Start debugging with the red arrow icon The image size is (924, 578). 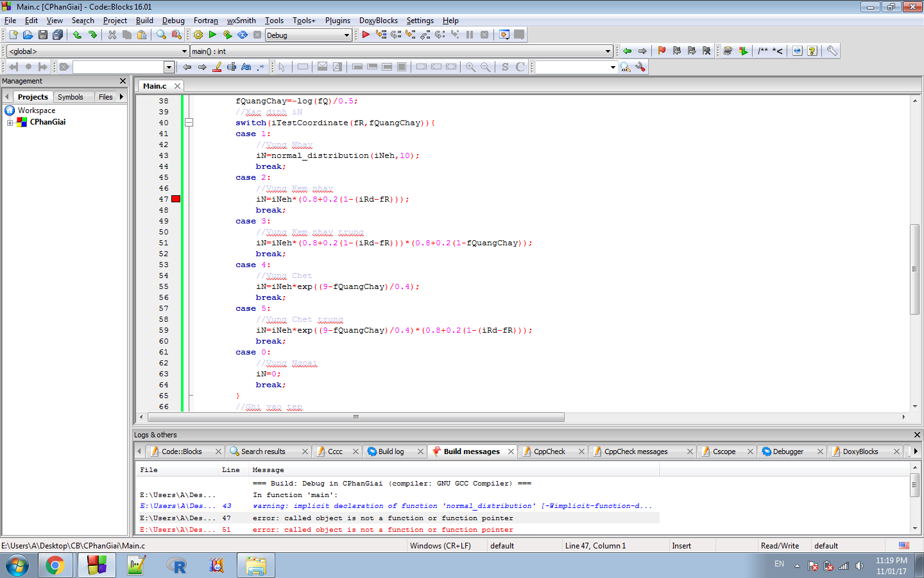(366, 35)
